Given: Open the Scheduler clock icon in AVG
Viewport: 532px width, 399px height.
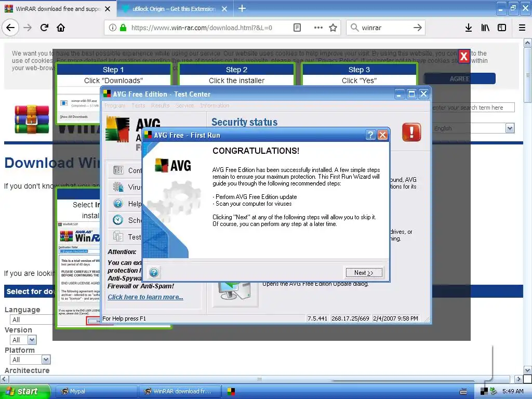Looking at the screenshot, I should coord(118,220).
